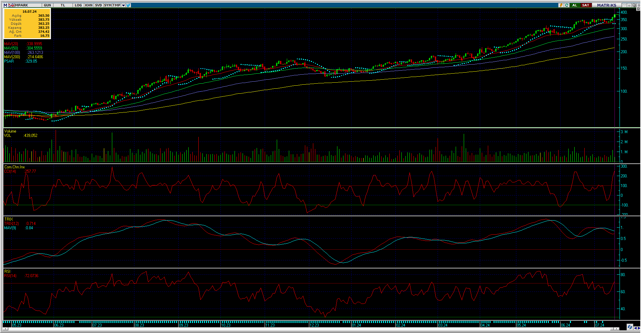Open the triangle dropdown beside MATRIKS logo
The width and height of the screenshot is (644, 333).
click(625, 5)
